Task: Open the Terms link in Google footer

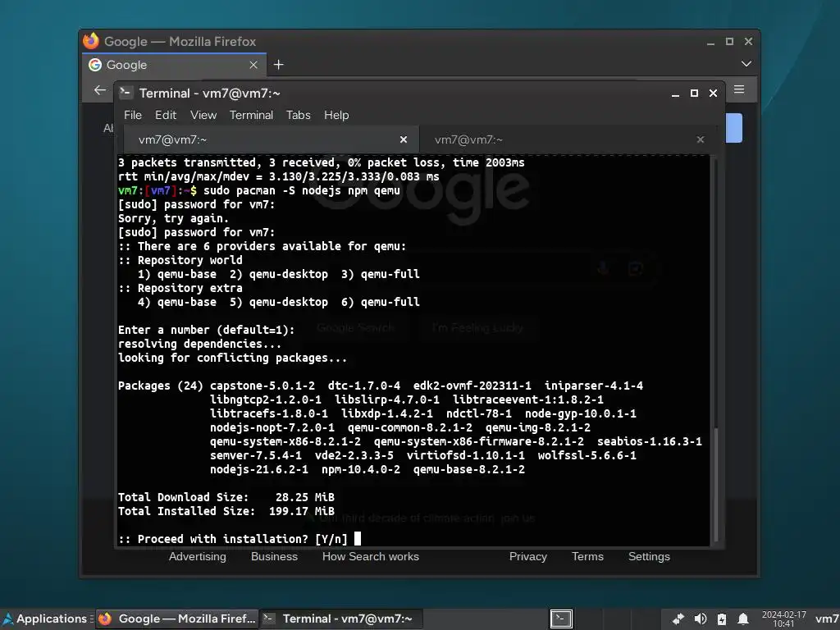Action: pyautogui.click(x=587, y=557)
